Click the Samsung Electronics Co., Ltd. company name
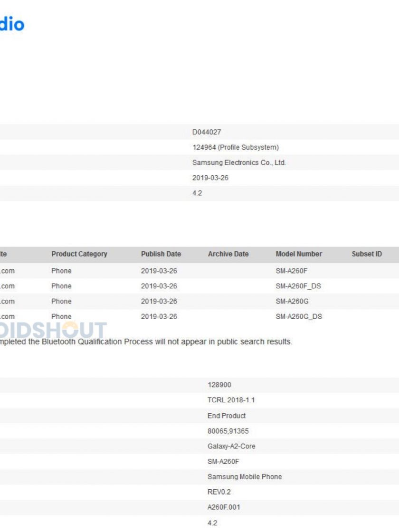399x532 pixels. 238,162
